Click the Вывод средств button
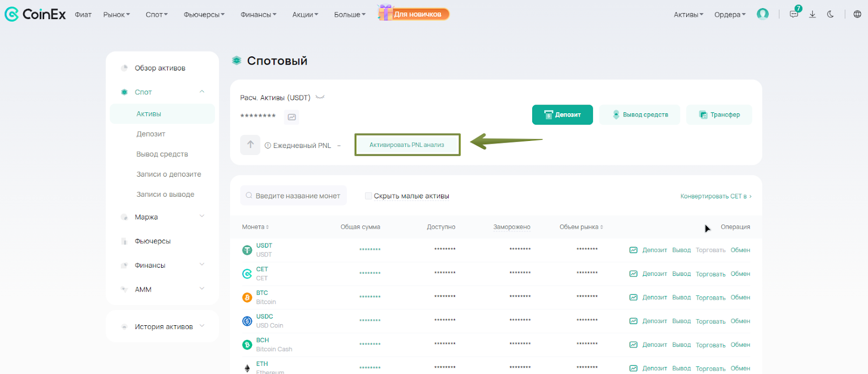The width and height of the screenshot is (868, 374). click(x=640, y=114)
